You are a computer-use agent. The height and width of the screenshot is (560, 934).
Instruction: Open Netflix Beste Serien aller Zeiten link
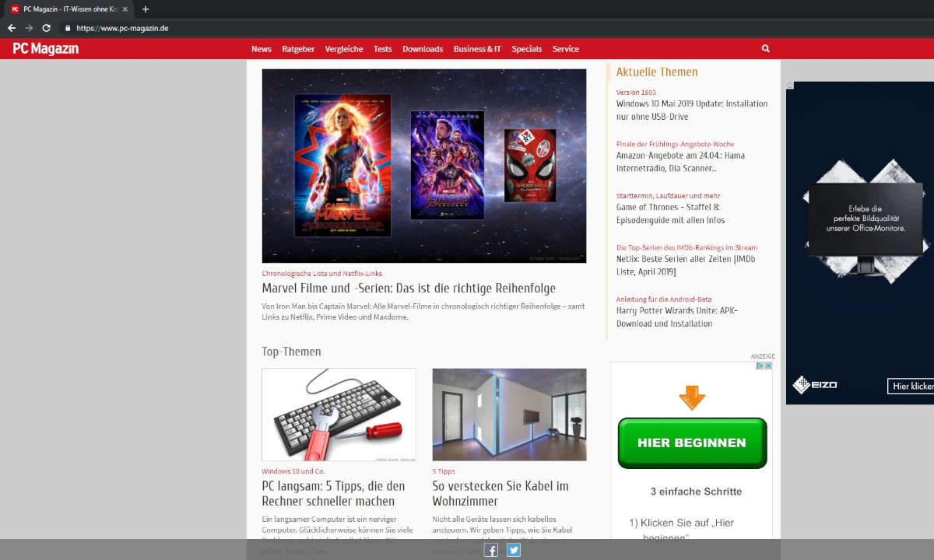[686, 265]
